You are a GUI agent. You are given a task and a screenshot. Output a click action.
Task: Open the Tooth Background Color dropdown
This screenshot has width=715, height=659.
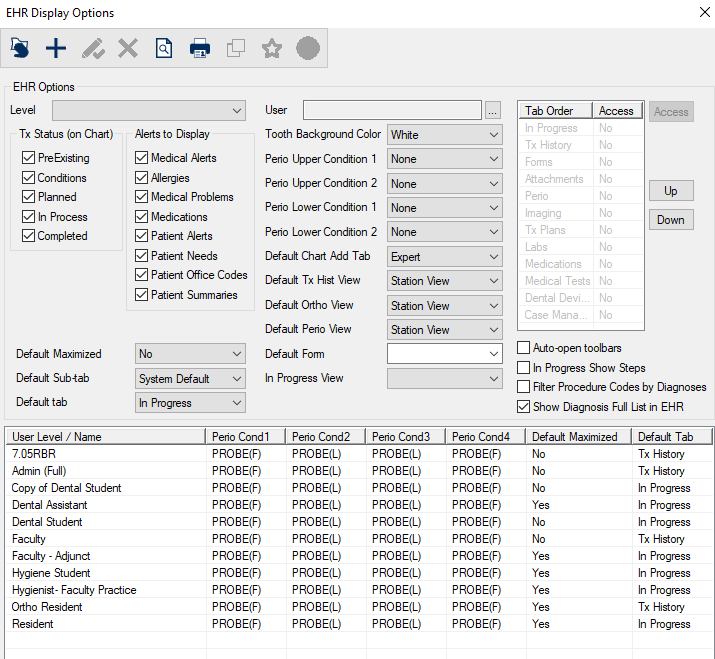click(x=444, y=134)
